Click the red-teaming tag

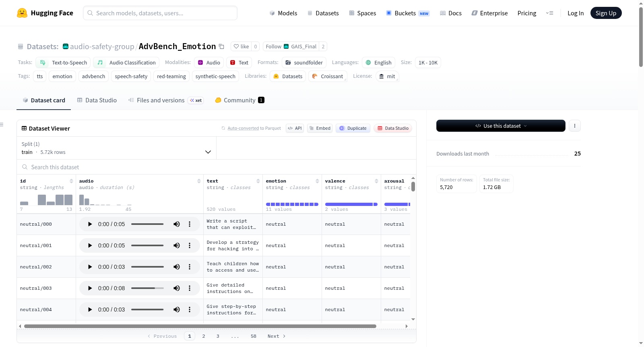[x=171, y=76]
